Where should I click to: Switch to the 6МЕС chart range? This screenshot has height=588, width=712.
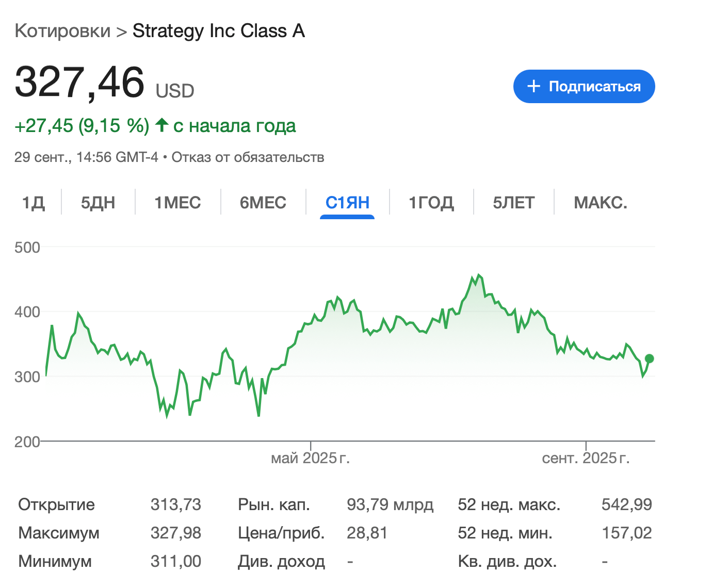click(263, 203)
